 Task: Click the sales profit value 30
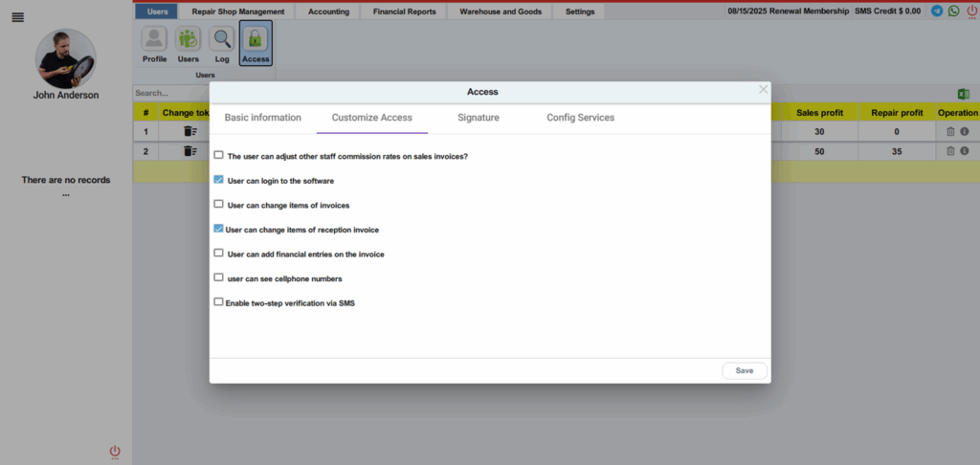tap(819, 132)
